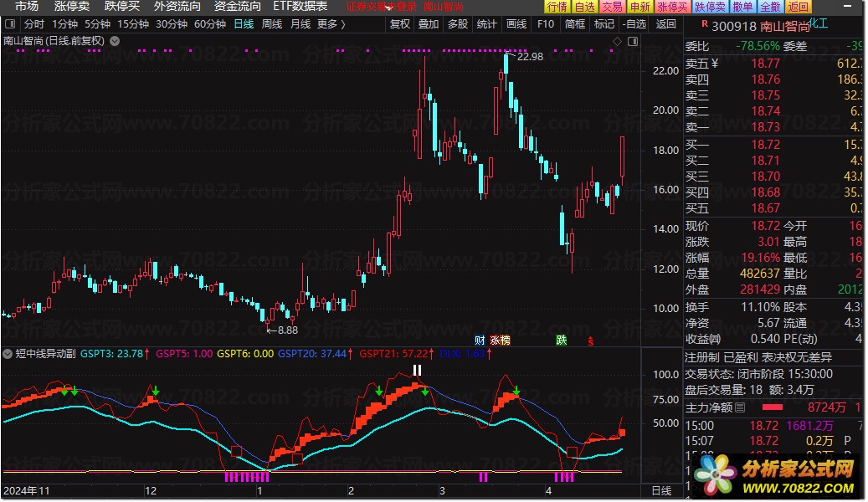Image resolution: width=868 pixels, height=502 pixels.
Task: Click 返回 in the chart toolbar
Action: pyautogui.click(x=666, y=24)
